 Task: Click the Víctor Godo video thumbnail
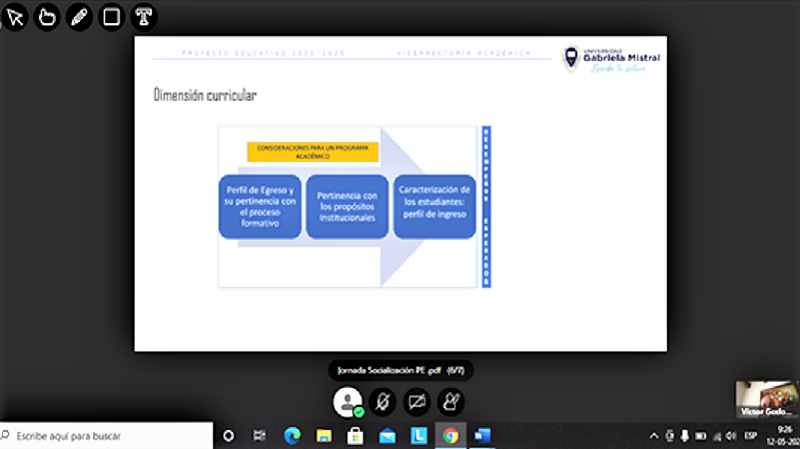[x=767, y=399]
